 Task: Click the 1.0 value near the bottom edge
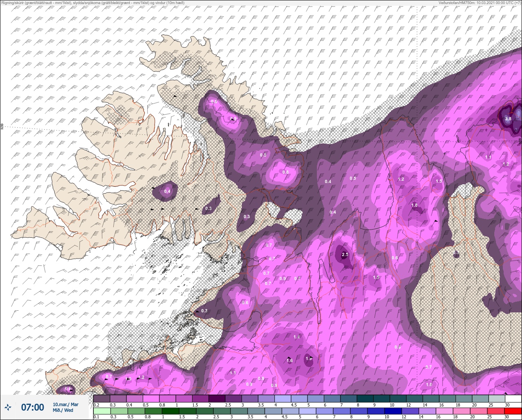(429, 385)
